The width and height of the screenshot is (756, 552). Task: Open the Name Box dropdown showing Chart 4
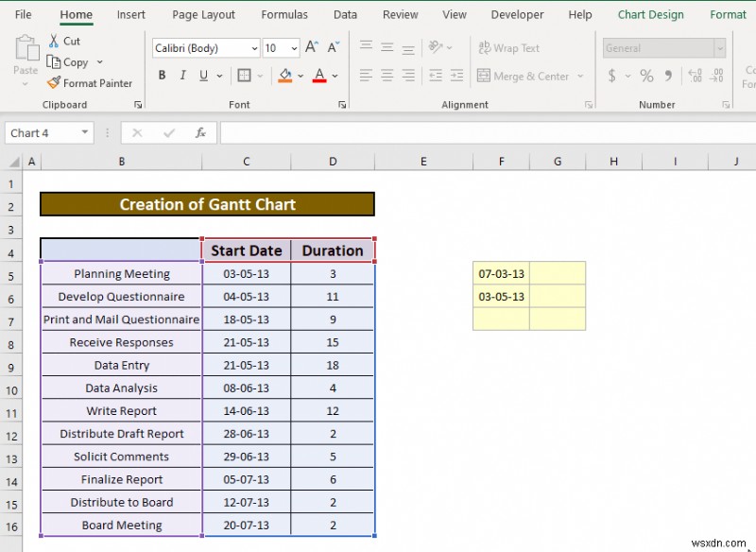tap(83, 132)
